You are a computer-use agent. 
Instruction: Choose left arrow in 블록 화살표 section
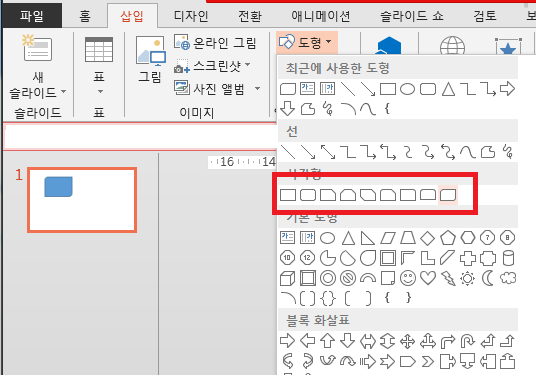point(308,341)
